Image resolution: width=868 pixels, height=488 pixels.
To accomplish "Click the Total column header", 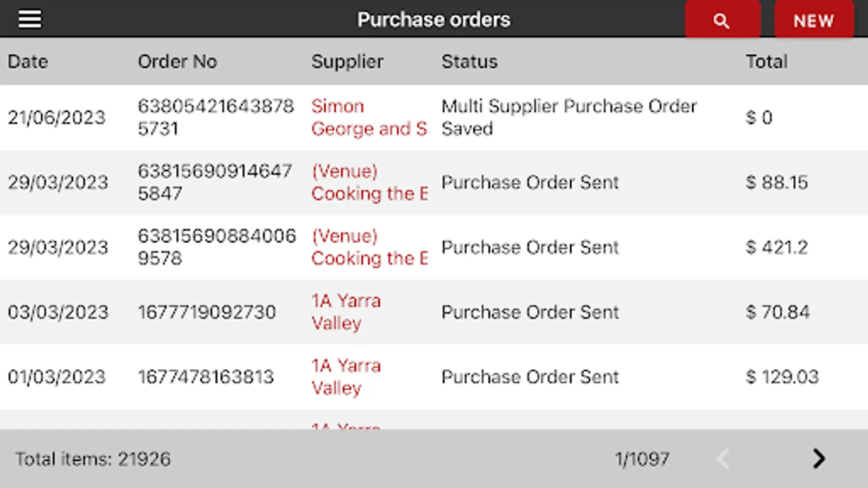I will (x=766, y=61).
